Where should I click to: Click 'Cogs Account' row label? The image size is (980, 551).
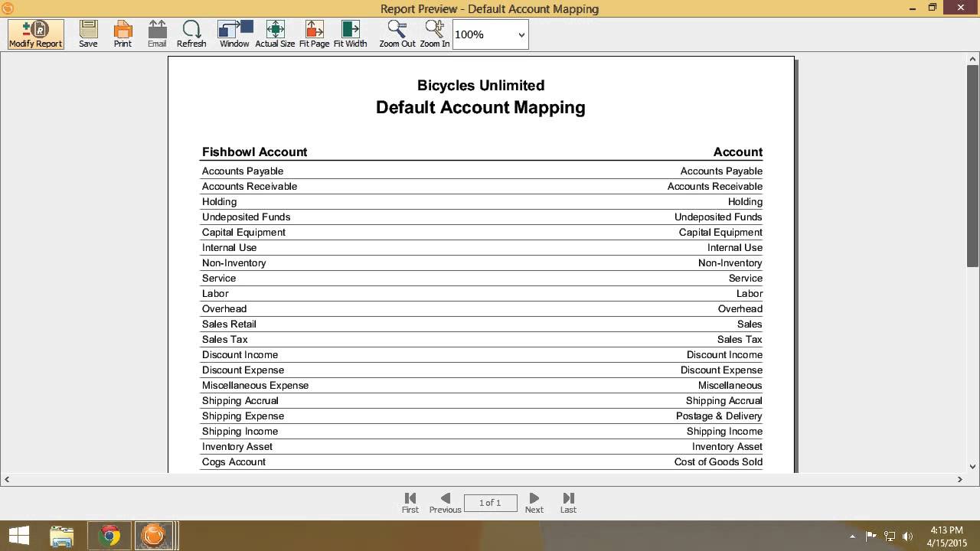click(x=234, y=462)
